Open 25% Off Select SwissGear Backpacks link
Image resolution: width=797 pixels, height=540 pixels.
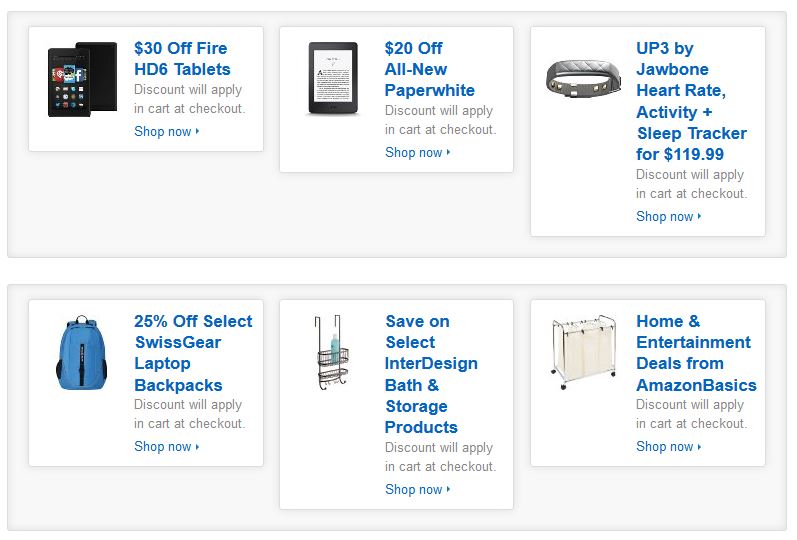click(x=193, y=353)
